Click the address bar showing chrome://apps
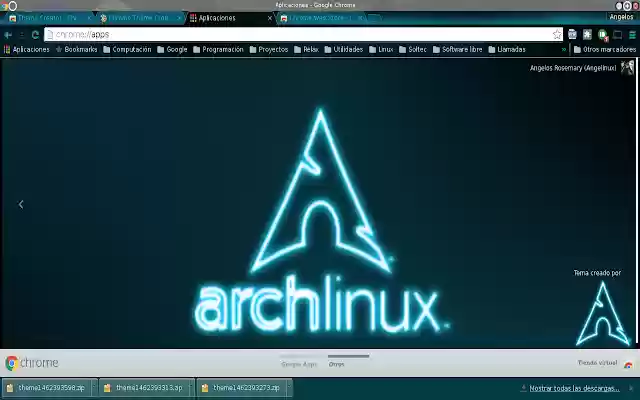This screenshot has width=640, height=400. pyautogui.click(x=302, y=35)
